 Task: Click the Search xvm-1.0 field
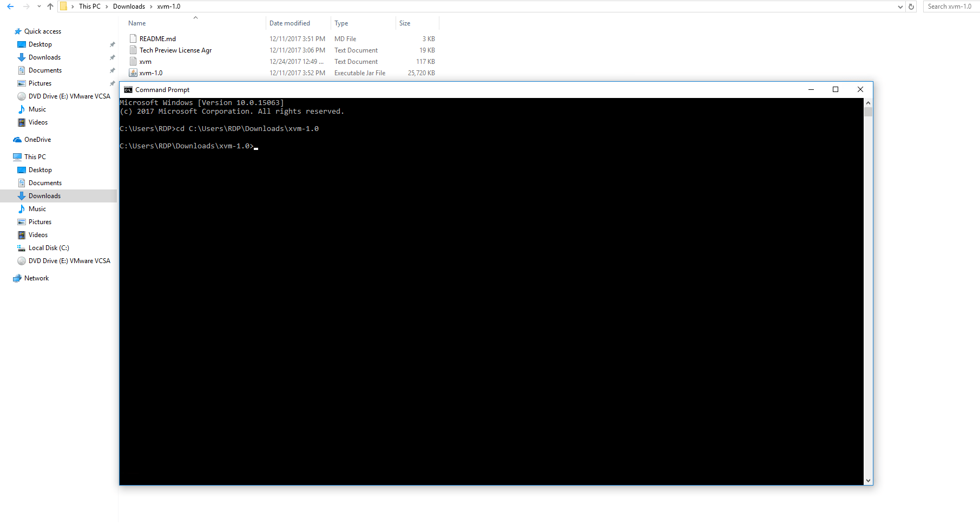tap(950, 6)
